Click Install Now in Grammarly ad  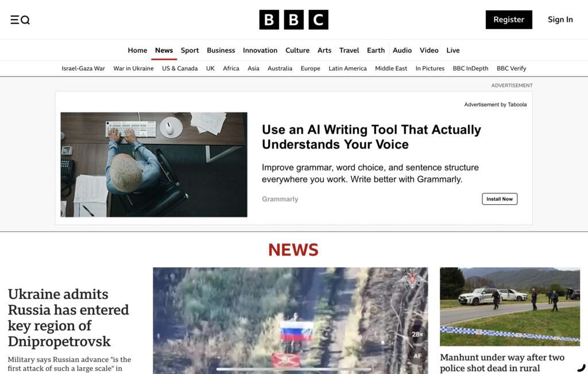pyautogui.click(x=500, y=199)
